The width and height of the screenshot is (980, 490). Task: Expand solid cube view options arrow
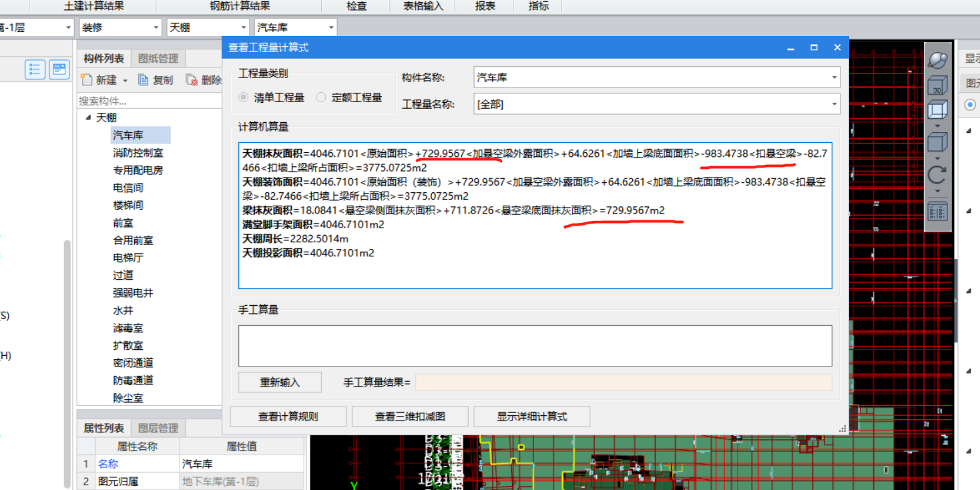(x=937, y=158)
